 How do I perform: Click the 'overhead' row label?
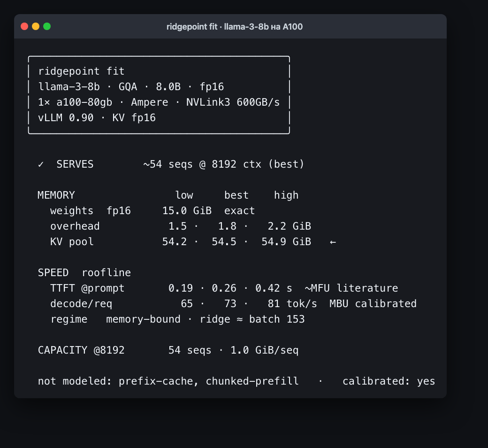pyautogui.click(x=75, y=226)
